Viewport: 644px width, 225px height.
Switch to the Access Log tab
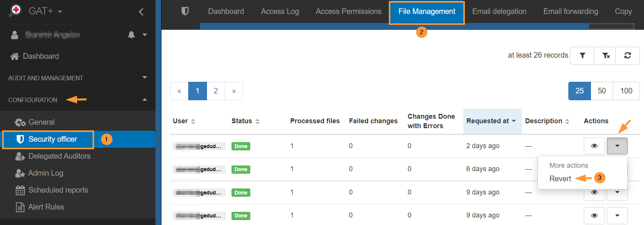pos(280,11)
